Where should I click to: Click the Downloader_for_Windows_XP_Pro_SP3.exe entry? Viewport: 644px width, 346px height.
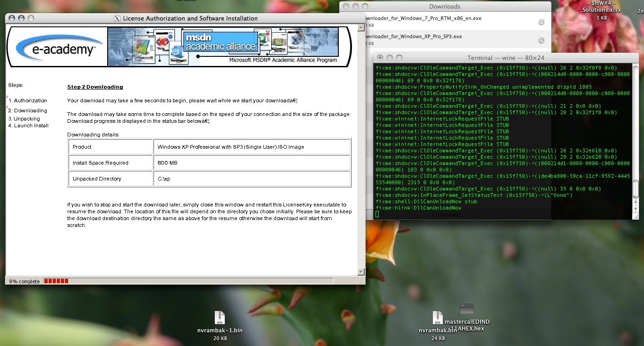pos(413,36)
